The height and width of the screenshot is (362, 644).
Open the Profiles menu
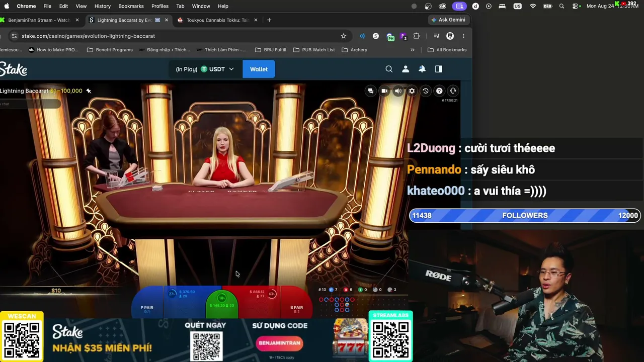click(x=160, y=6)
